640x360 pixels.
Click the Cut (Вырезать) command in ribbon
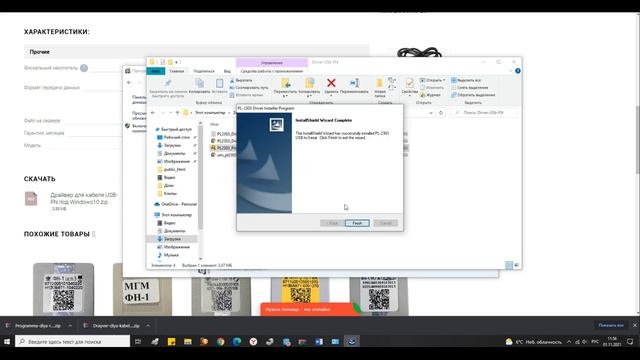241,80
